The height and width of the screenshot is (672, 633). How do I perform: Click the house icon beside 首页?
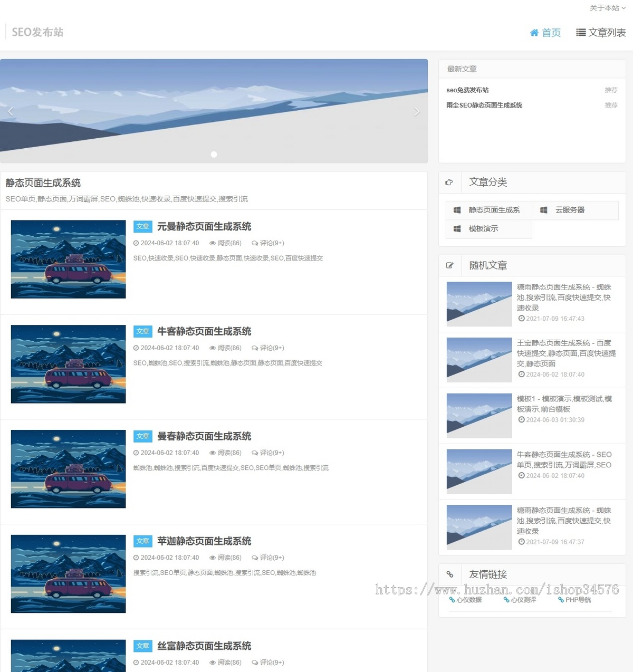pyautogui.click(x=534, y=33)
